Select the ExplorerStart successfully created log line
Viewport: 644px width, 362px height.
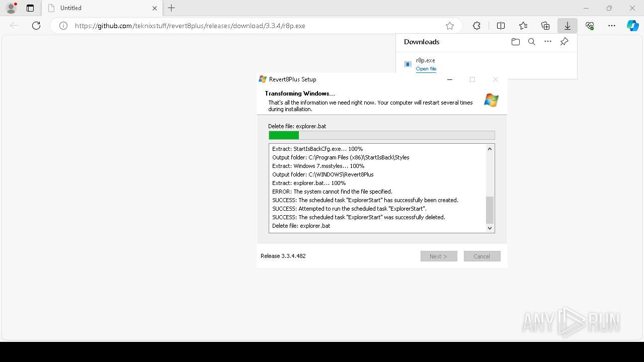365,200
